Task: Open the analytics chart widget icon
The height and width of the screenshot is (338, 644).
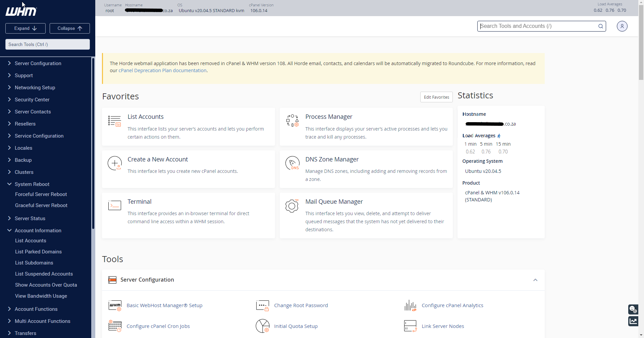Action: [633, 321]
